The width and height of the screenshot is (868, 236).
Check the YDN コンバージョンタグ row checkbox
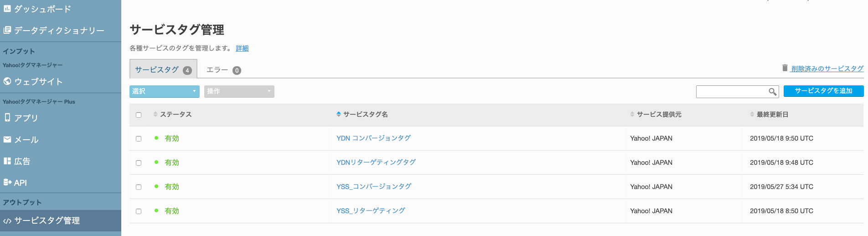(x=139, y=139)
